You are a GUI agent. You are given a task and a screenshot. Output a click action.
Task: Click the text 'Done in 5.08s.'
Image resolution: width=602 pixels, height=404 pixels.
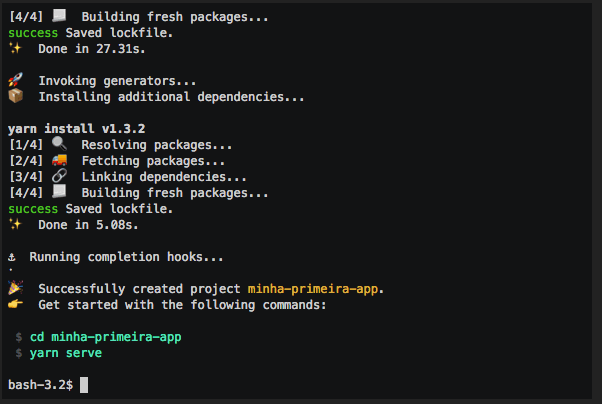[x=88, y=225]
